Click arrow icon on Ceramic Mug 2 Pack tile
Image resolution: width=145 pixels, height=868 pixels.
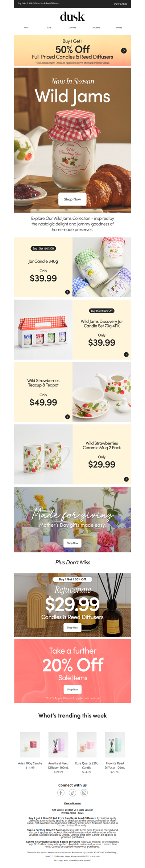click(x=126, y=479)
